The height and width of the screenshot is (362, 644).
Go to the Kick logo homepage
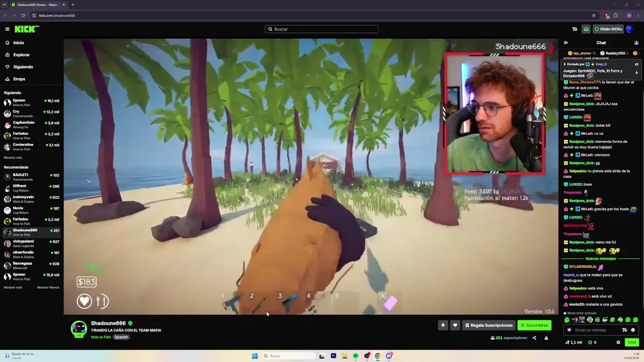pyautogui.click(x=27, y=29)
